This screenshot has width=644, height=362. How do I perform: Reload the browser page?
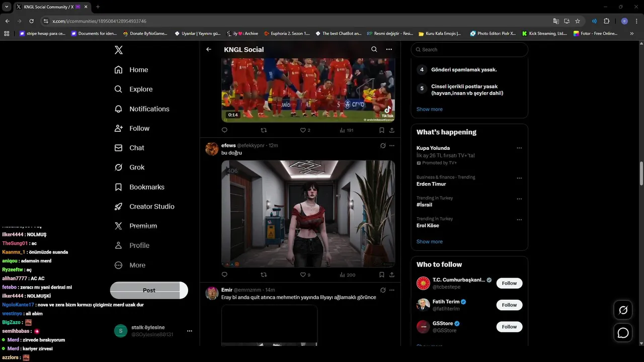click(x=31, y=21)
